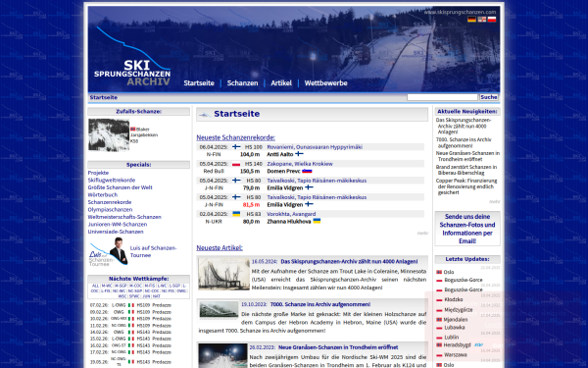Click Finnish flag next to Antti Aalto
This screenshot has width=588, height=368.
[299, 154]
